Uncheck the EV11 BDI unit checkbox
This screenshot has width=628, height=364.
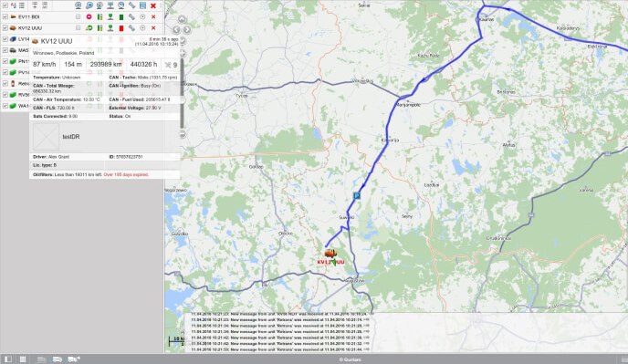coord(5,16)
